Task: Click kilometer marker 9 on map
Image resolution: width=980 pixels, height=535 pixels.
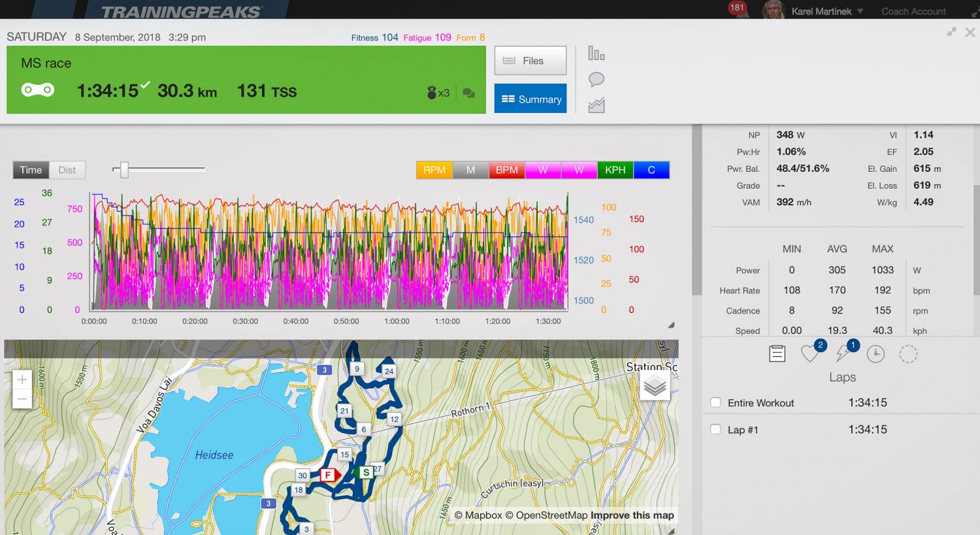Action: (357, 369)
